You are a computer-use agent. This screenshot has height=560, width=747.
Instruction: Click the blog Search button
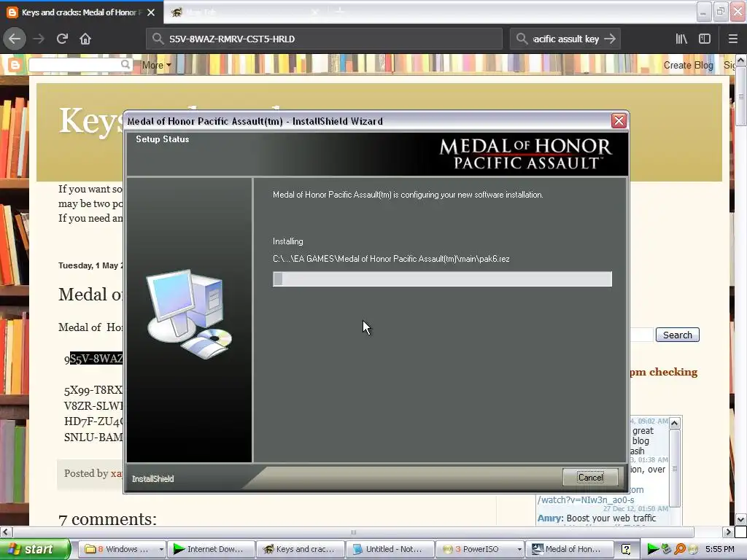pos(677,335)
